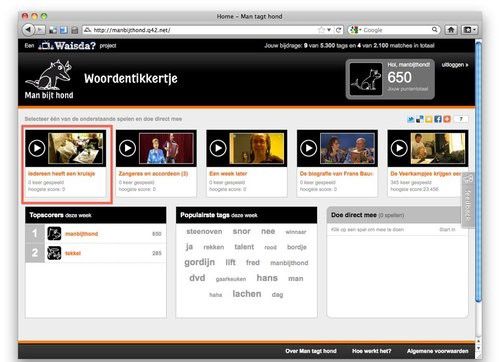The image size is (500, 362).
Task: Open topscorer manbijthond profile link
Action: 82,234
